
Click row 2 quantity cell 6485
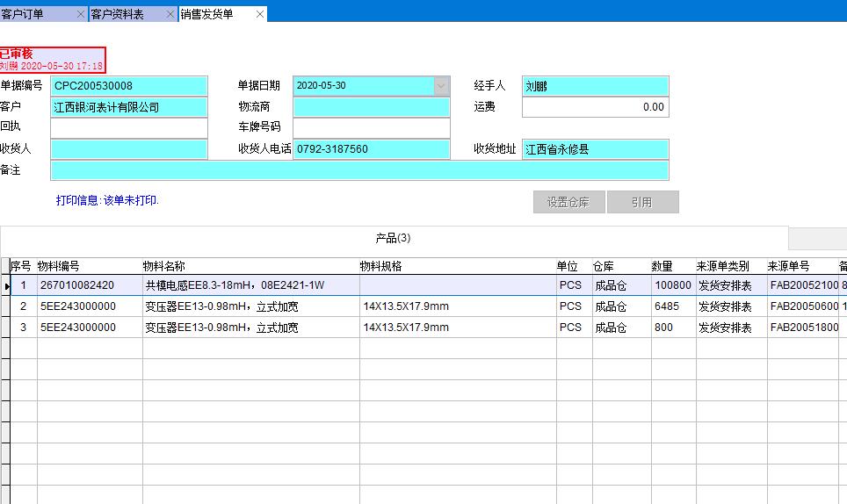pyautogui.click(x=672, y=306)
